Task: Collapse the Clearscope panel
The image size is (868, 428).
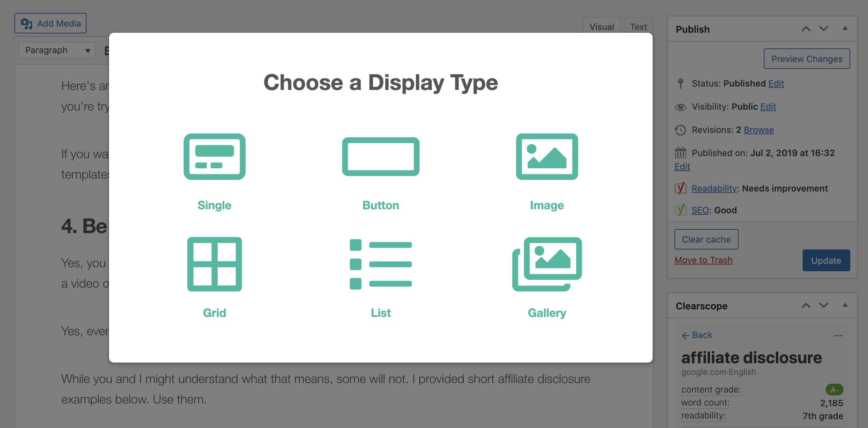Action: pyautogui.click(x=845, y=305)
